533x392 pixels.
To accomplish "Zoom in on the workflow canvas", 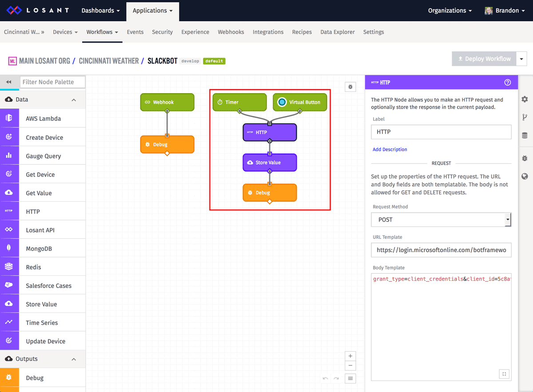I will pyautogui.click(x=350, y=356).
